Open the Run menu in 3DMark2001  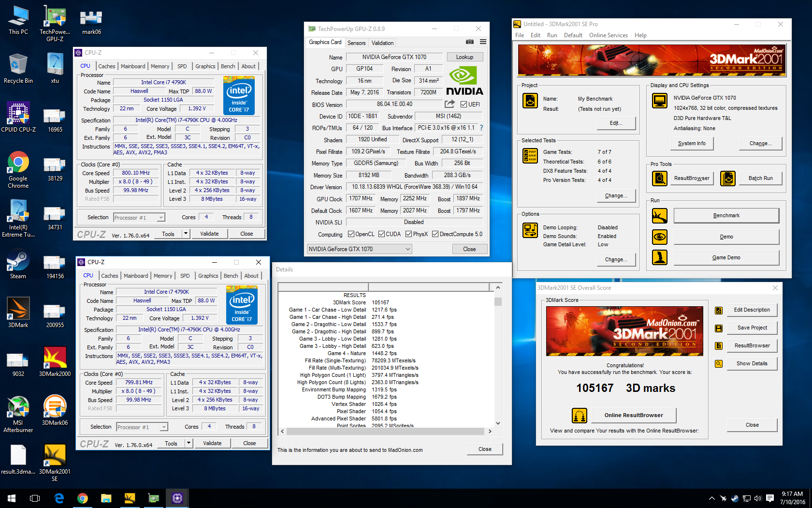pos(552,35)
